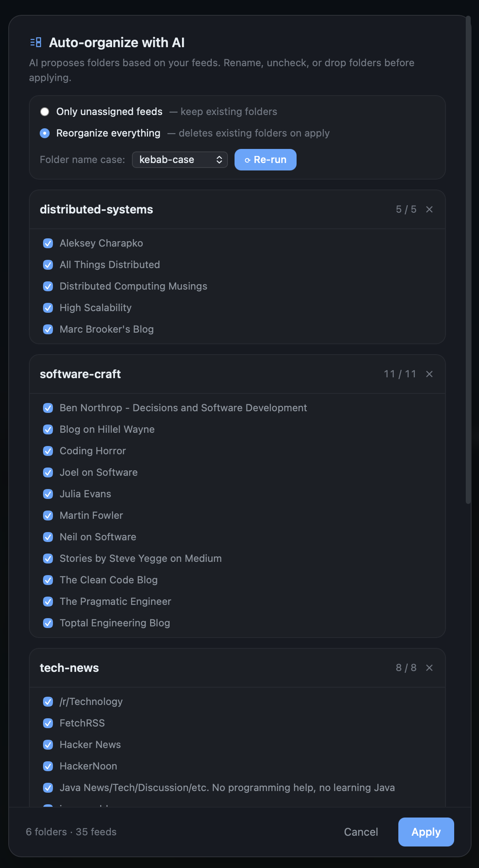Image resolution: width=479 pixels, height=868 pixels.
Task: Uncheck the /r/Technology feed
Action: click(48, 702)
